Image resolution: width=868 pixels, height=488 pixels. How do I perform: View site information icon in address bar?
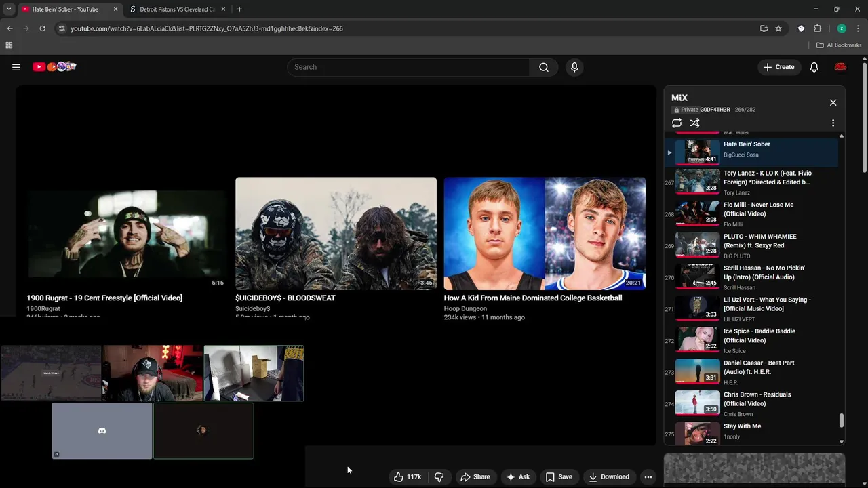click(x=62, y=28)
